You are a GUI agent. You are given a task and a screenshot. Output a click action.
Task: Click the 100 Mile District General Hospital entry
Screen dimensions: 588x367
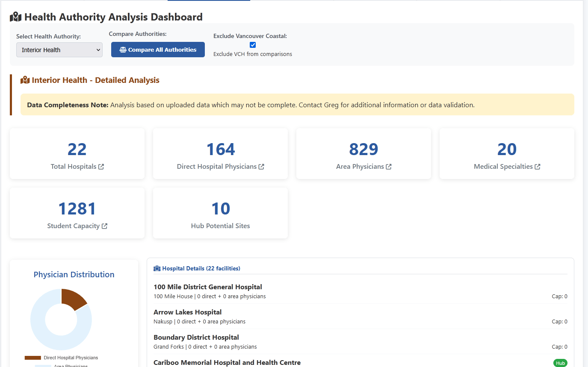tap(208, 287)
